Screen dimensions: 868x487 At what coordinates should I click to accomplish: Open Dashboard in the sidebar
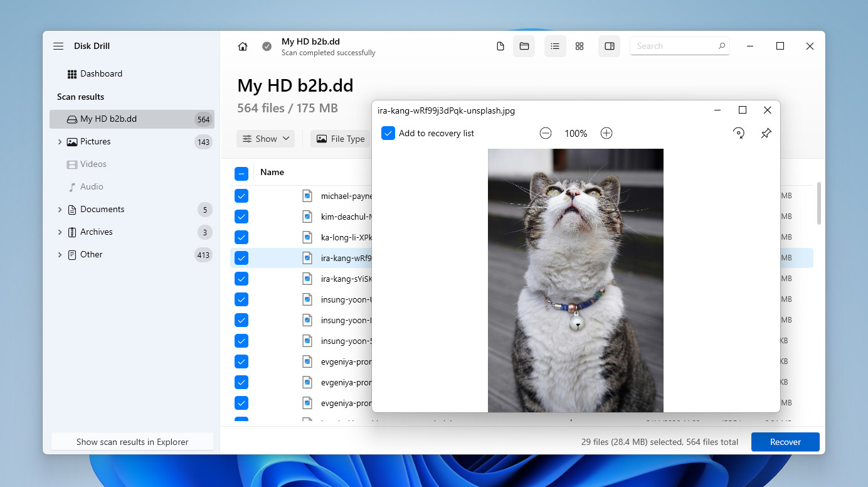point(101,74)
